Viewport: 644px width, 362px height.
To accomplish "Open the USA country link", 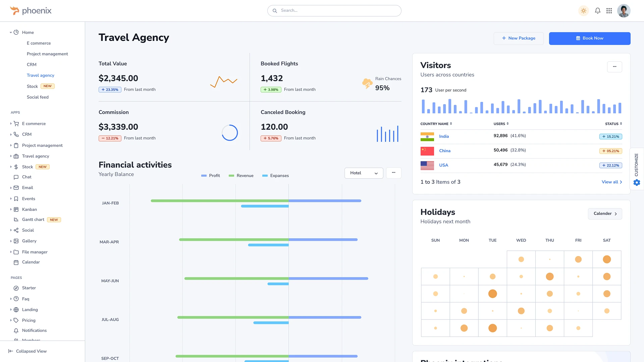I will pyautogui.click(x=444, y=165).
